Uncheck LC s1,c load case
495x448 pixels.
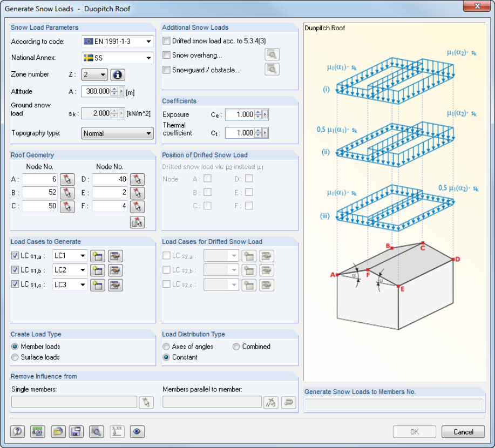[x=15, y=284]
